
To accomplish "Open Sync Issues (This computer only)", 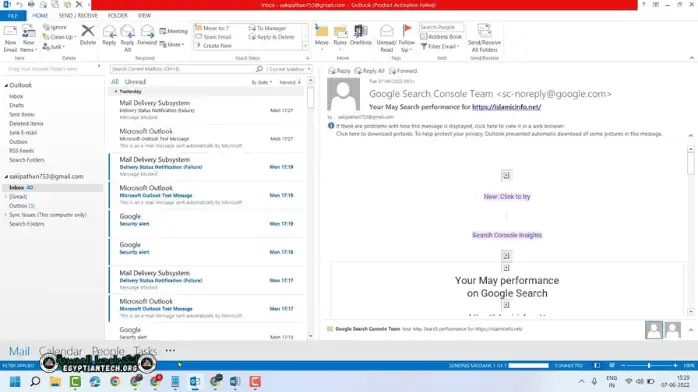I will (48, 215).
